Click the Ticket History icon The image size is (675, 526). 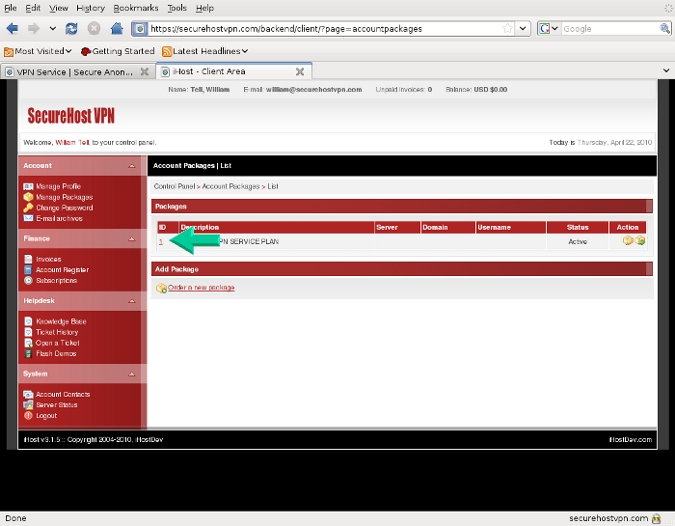tap(28, 332)
